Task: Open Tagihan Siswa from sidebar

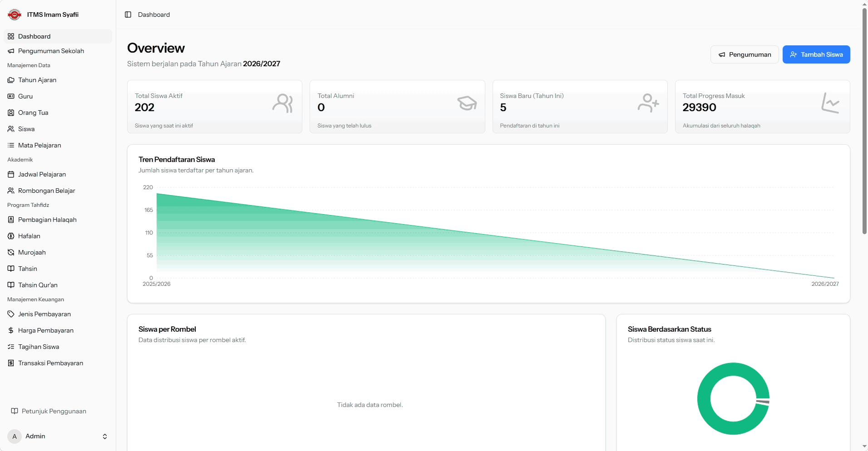Action: click(x=58, y=347)
